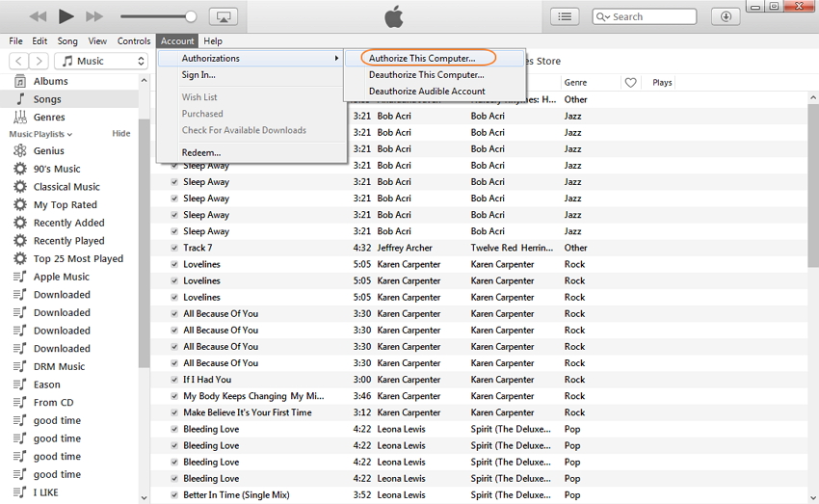Skip to next track with fast-forward button
This screenshot has width=819, height=504.
coord(94,16)
